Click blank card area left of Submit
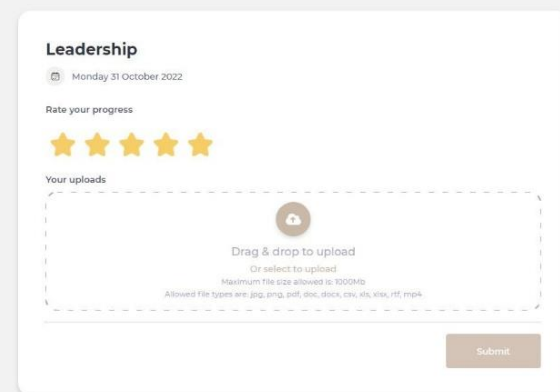Image resolution: width=560 pixels, height=392 pixels. pos(243,351)
